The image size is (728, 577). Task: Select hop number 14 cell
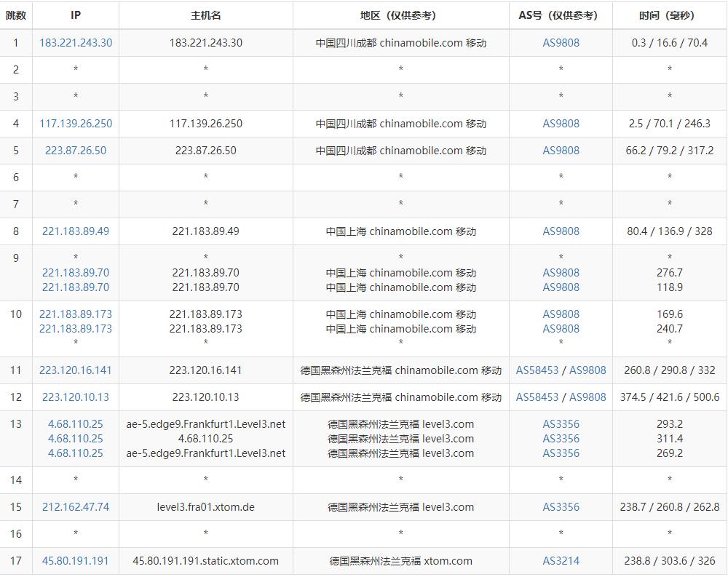click(x=16, y=480)
